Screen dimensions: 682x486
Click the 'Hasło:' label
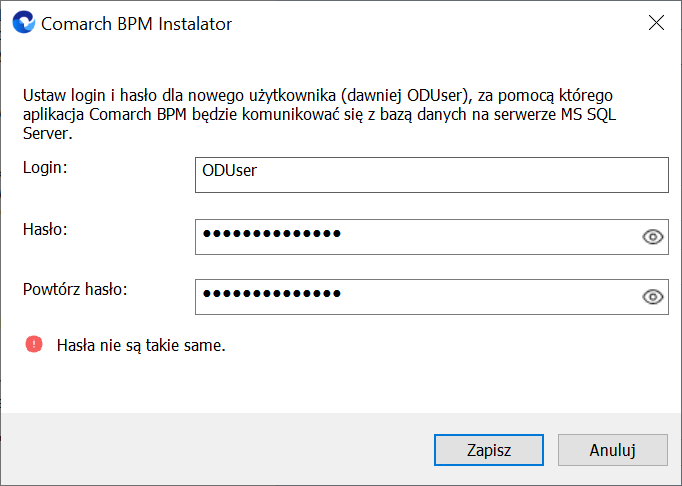click(45, 229)
